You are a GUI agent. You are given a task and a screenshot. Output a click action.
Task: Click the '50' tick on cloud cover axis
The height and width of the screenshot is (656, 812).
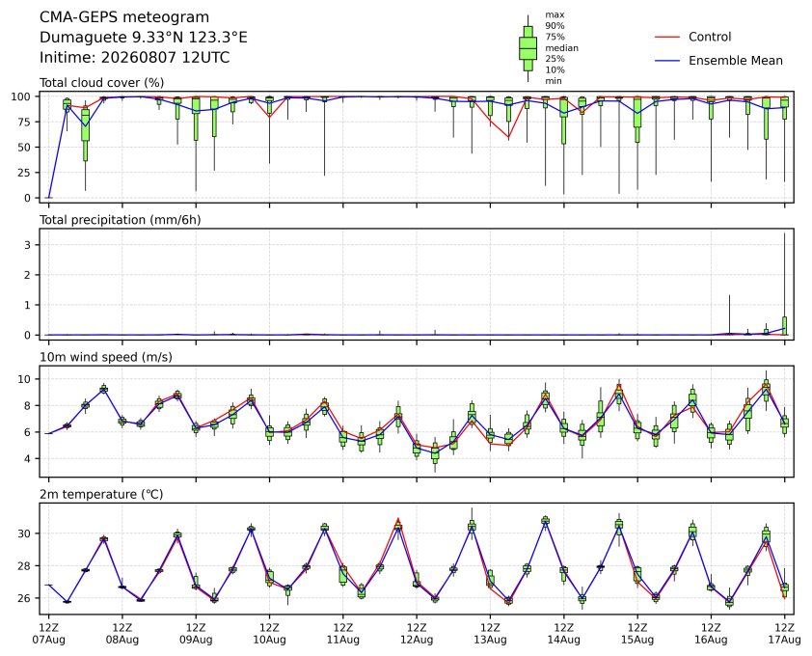tap(25, 148)
